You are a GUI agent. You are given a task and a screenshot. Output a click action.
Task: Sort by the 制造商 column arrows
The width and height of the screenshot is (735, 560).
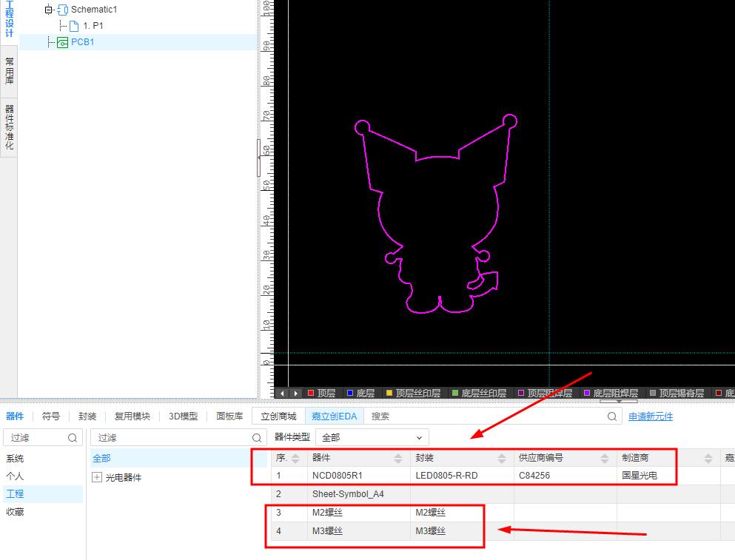pos(708,459)
